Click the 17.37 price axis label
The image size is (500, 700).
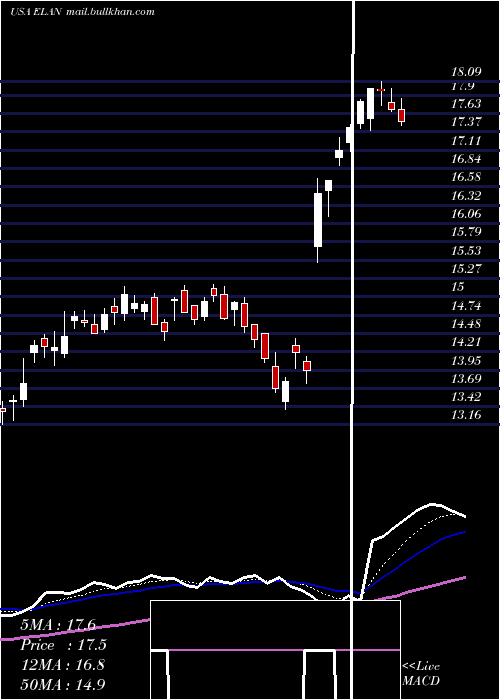(466, 122)
